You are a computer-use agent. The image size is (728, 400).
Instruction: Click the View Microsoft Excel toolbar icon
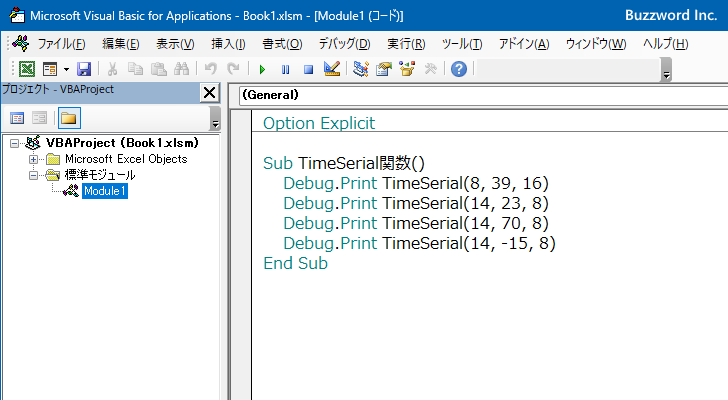(26, 69)
